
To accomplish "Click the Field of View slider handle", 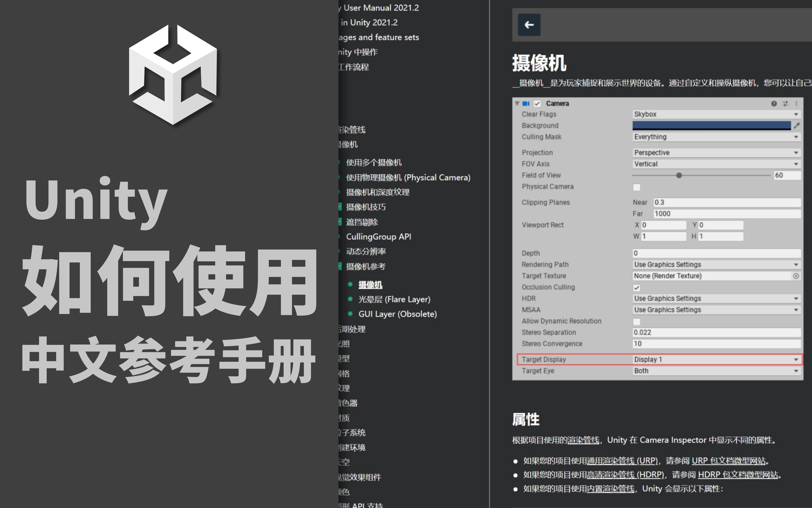I will click(679, 175).
